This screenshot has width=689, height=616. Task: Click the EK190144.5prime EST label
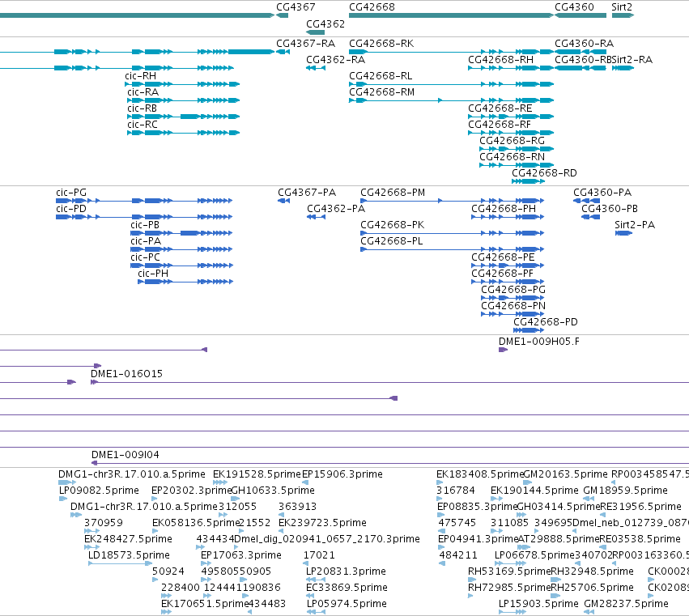(534, 491)
